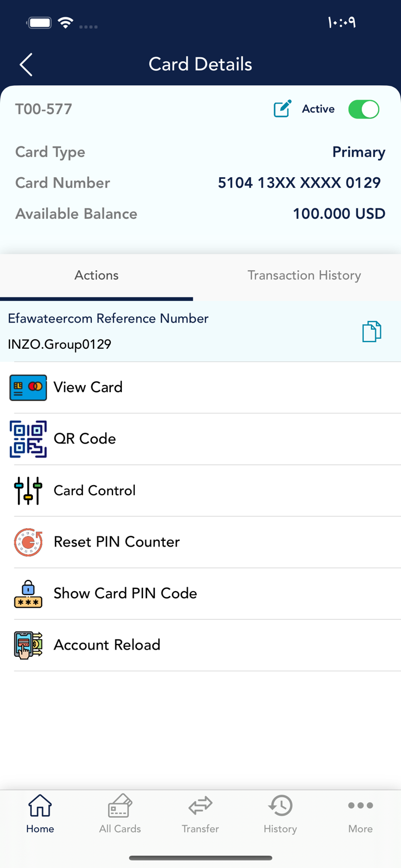Open the QR Code icon

(28, 439)
